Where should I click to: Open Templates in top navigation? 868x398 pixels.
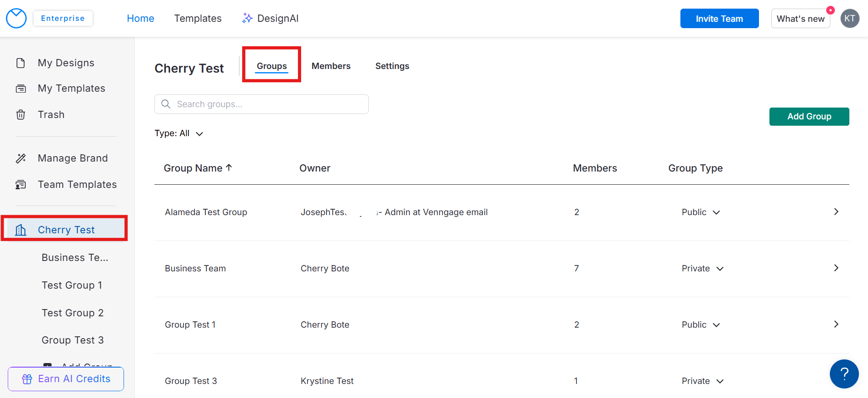click(x=198, y=18)
